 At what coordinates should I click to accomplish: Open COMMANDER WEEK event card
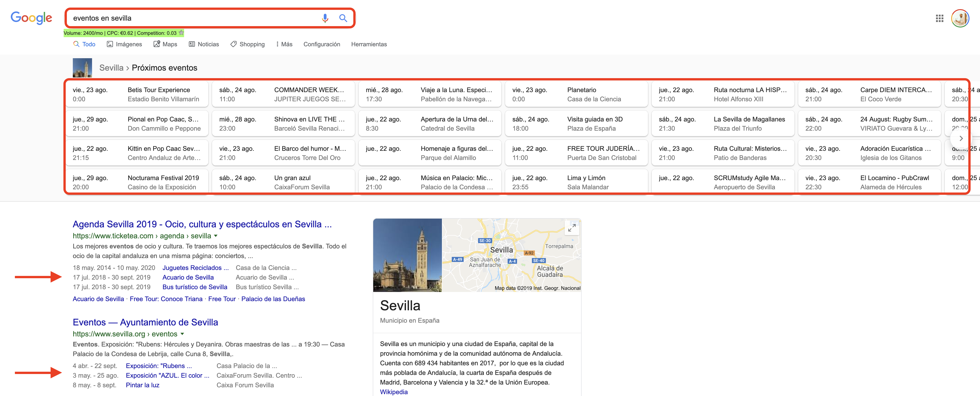[x=283, y=94]
